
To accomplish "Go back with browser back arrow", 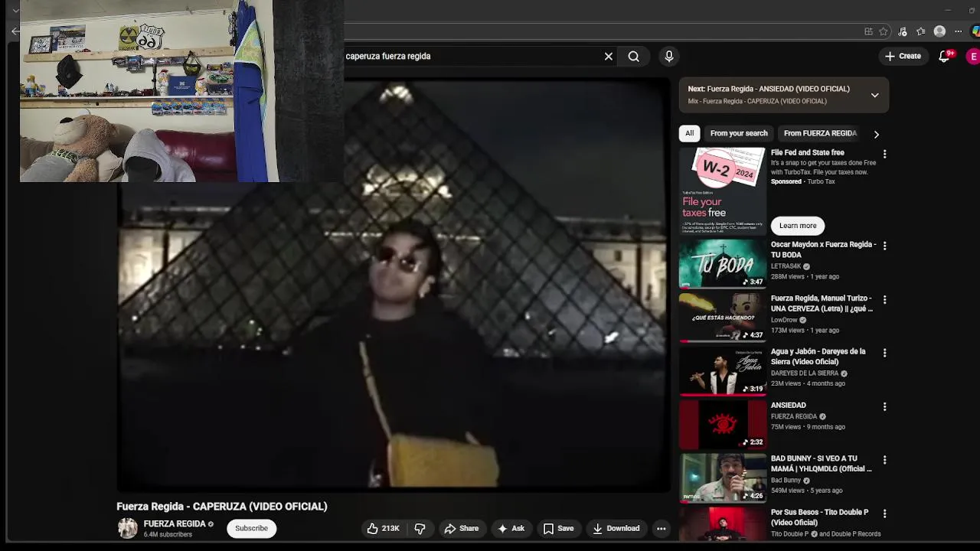I will click(x=15, y=31).
